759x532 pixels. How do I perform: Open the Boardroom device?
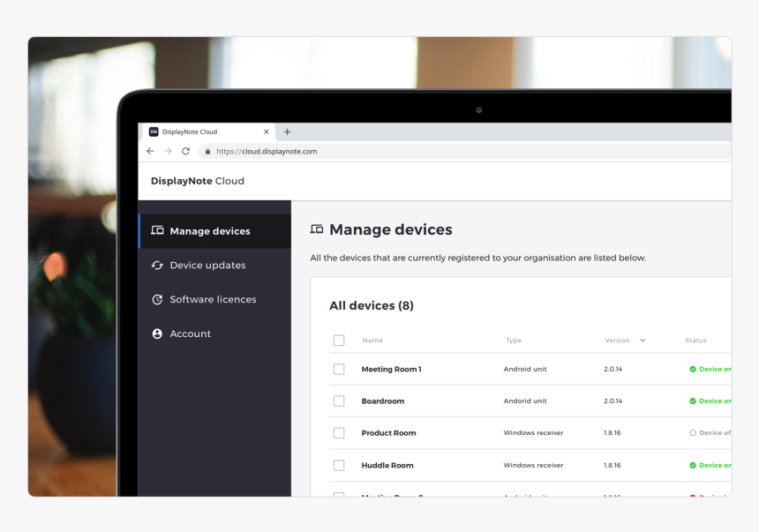coord(383,401)
